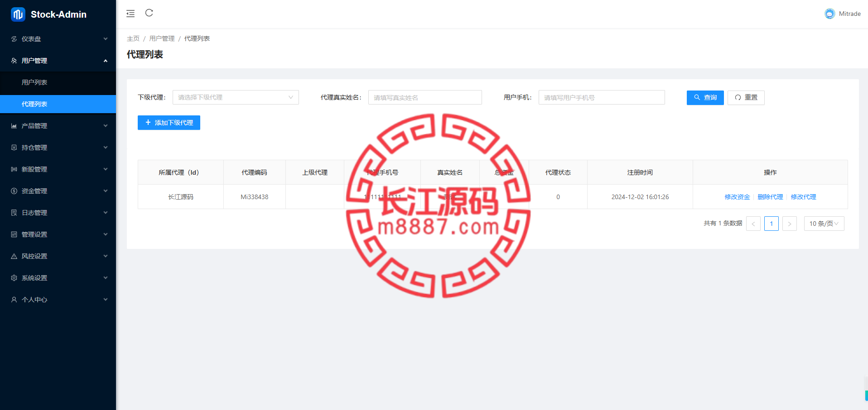Image resolution: width=868 pixels, height=410 pixels.
Task: Open the 10 条/页 page size dropdown
Action: pos(824,224)
